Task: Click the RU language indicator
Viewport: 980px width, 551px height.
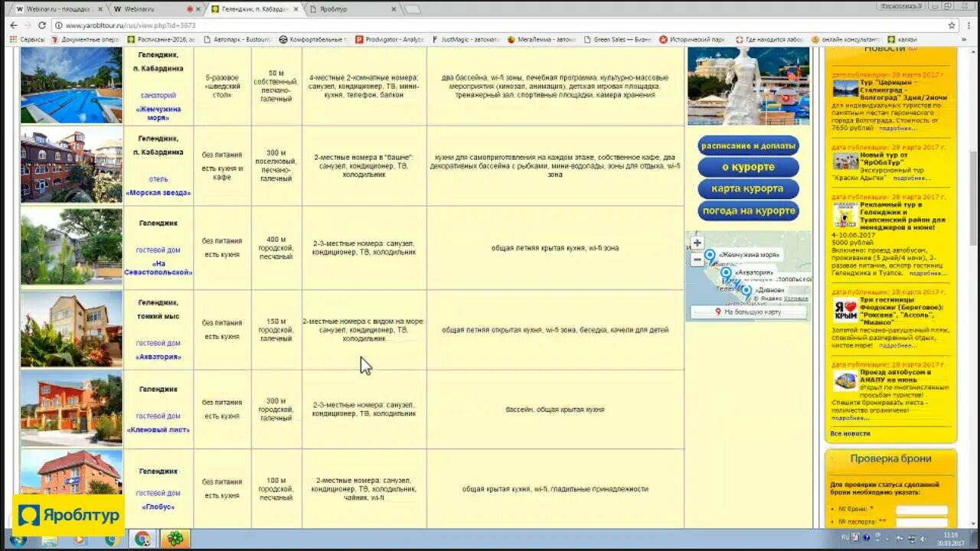Action: pyautogui.click(x=844, y=538)
